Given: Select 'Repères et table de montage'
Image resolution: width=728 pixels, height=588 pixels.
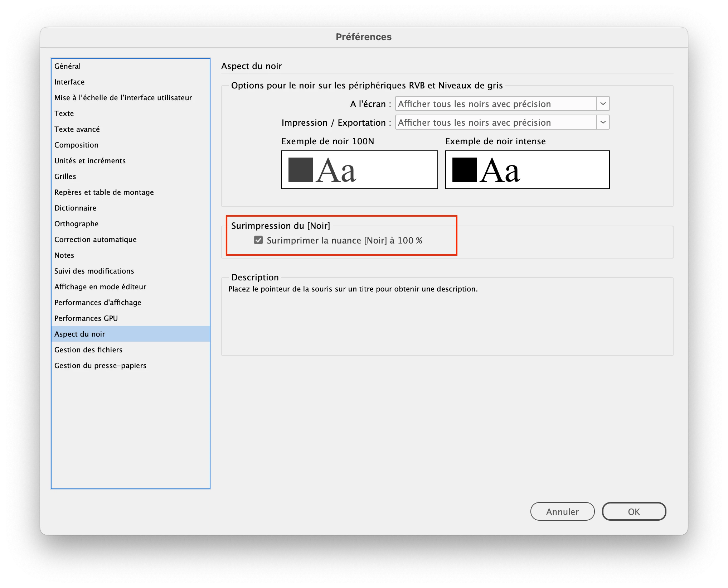Looking at the screenshot, I should point(104,192).
